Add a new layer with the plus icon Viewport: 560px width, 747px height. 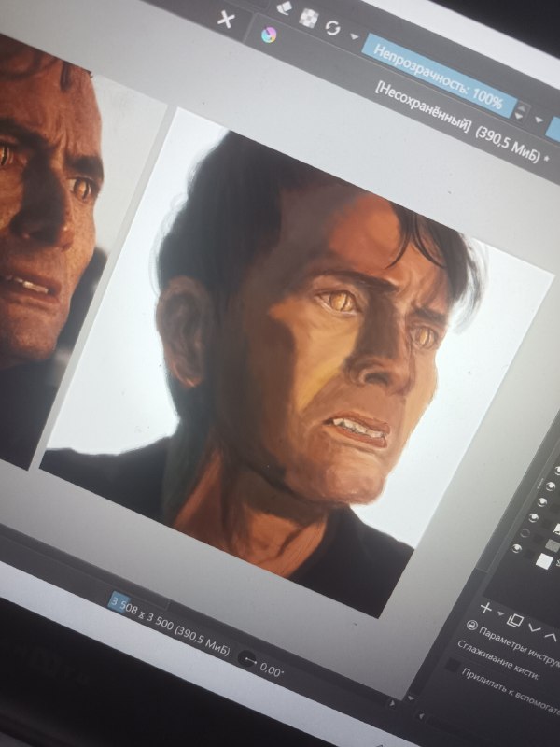(x=485, y=608)
